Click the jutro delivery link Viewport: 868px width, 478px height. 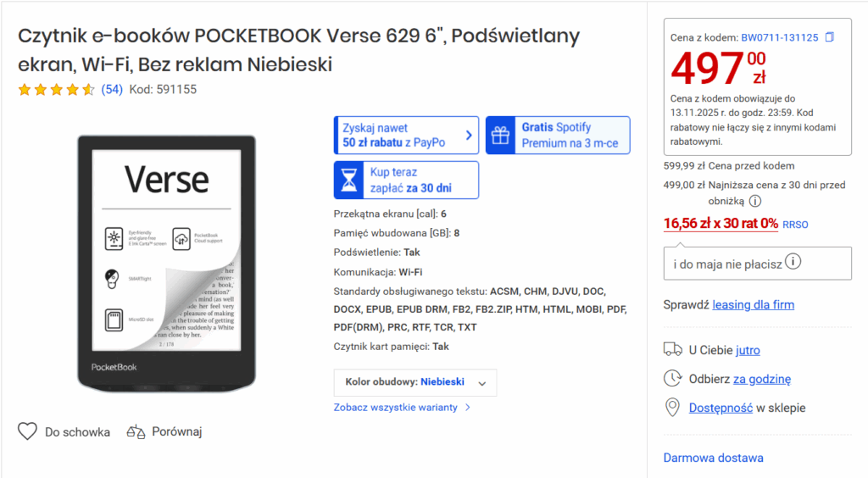tap(748, 350)
